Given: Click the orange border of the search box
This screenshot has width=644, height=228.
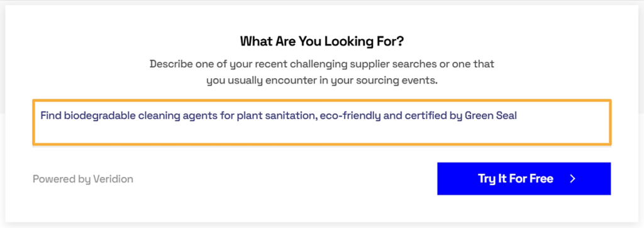Looking at the screenshot, I should click(322, 100).
